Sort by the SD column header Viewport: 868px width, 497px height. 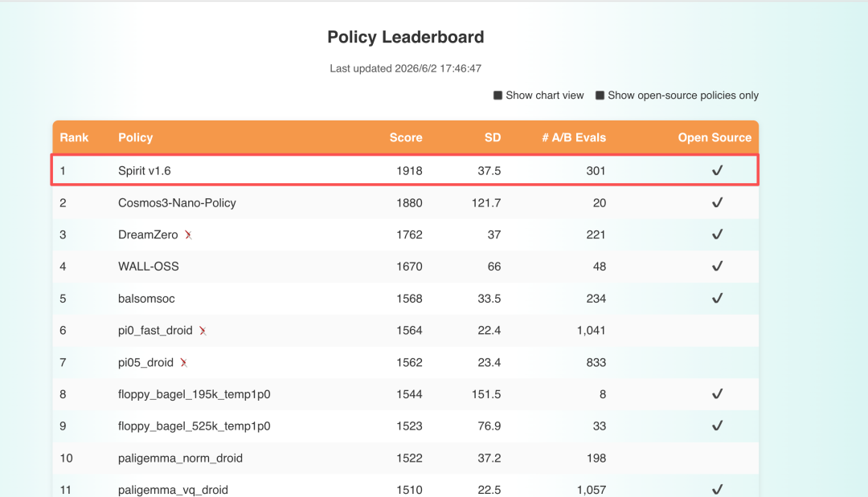[493, 137]
